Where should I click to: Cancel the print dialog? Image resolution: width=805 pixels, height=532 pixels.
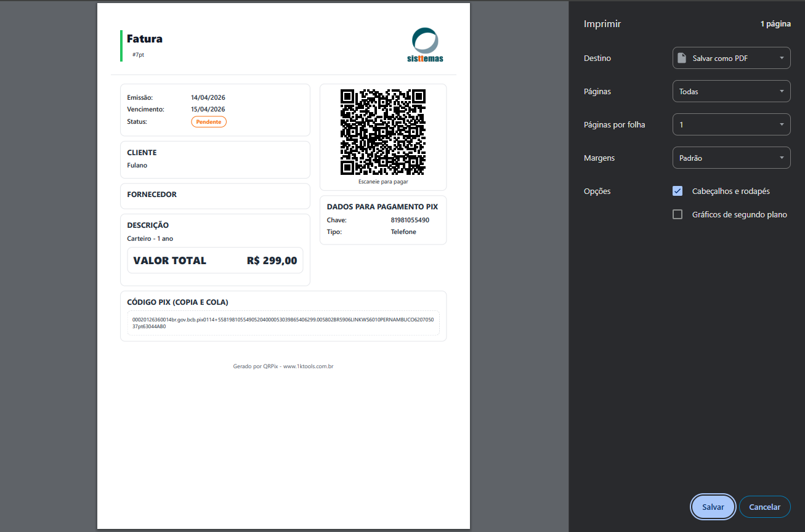[x=764, y=507]
